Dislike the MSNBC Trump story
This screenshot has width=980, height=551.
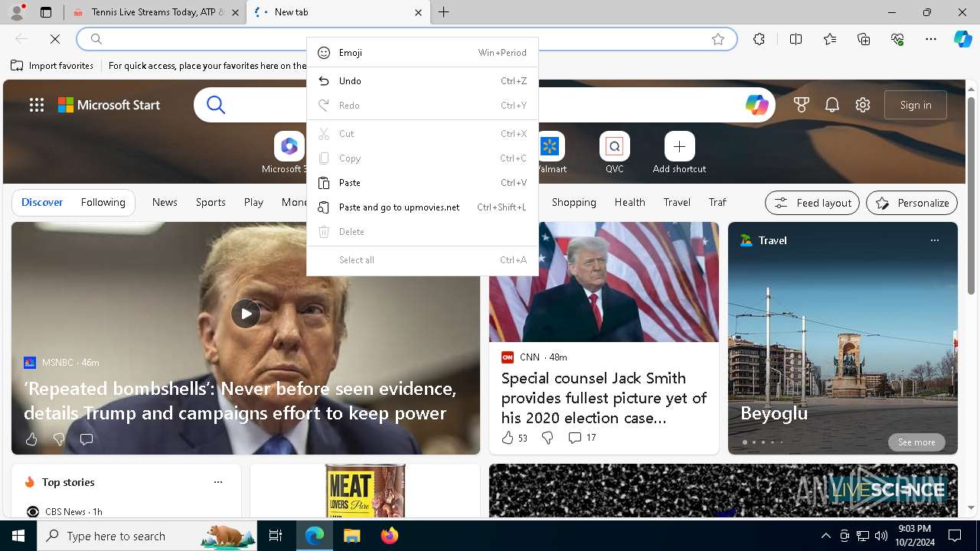coord(59,439)
